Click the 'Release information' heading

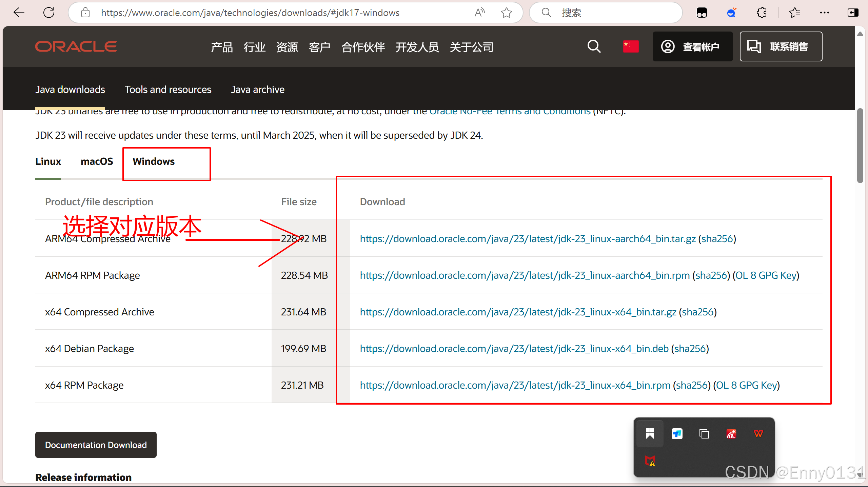(83, 477)
